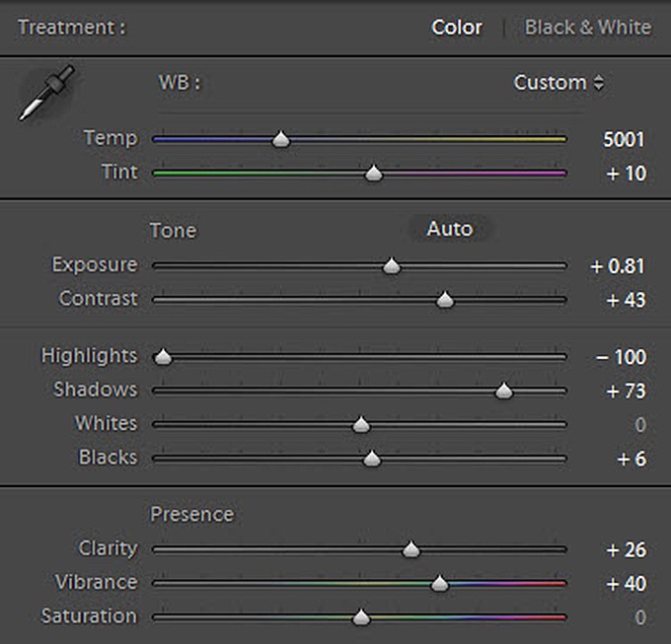Image resolution: width=671 pixels, height=644 pixels.
Task: Click the Blacks slider handle
Action: (x=372, y=459)
